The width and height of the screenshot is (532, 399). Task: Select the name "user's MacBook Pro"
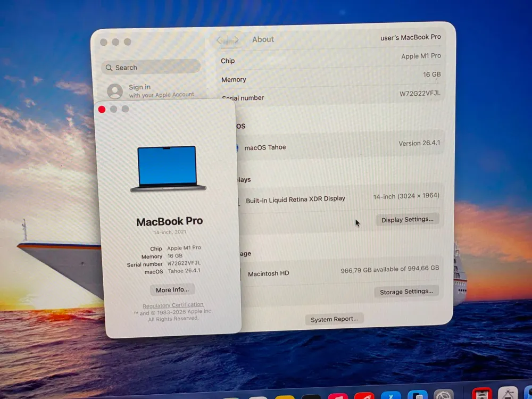point(411,37)
